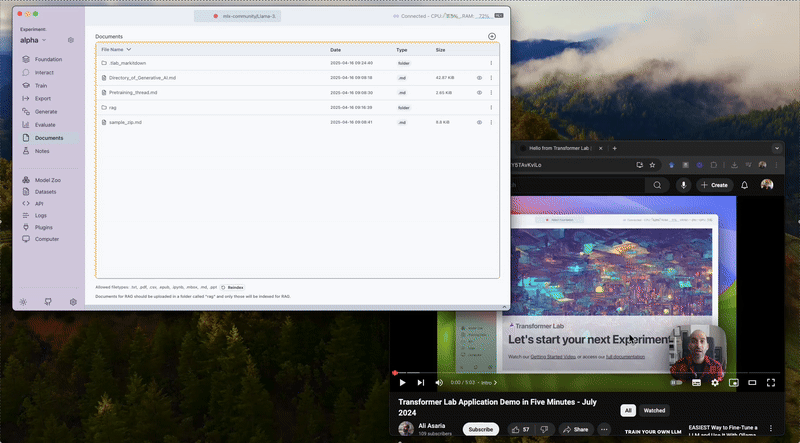This screenshot has width=800, height=443.
Task: Open the Foundation section in sidebar
Action: (48, 59)
